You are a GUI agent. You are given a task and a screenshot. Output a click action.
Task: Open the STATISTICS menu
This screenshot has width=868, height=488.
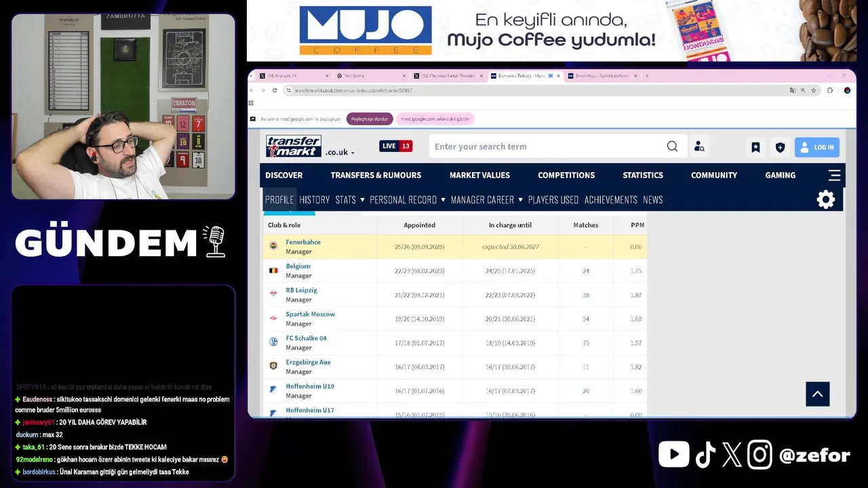(643, 175)
